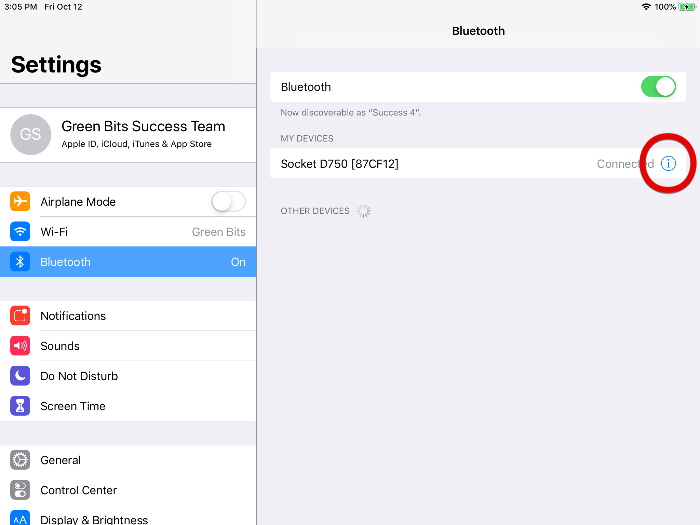Screen dimensions: 700x525
Task: Open Do Not Disturb settings
Action: coord(128,376)
